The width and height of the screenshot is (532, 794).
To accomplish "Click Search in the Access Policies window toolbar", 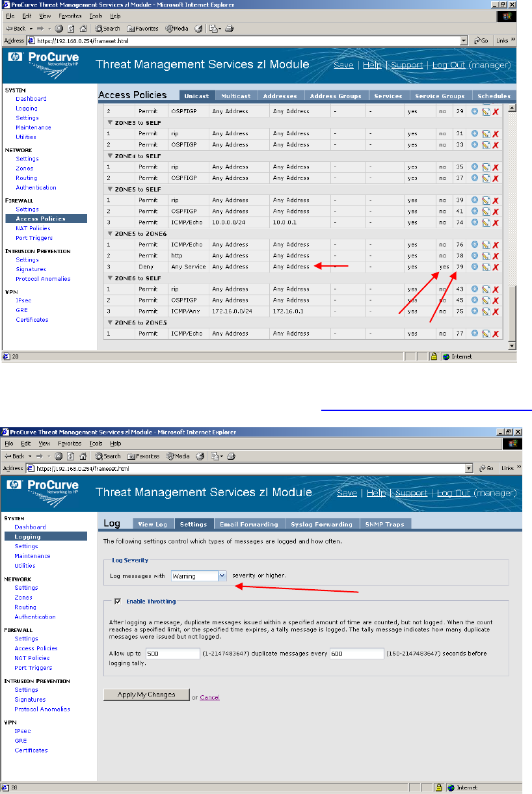I will tap(108, 29).
